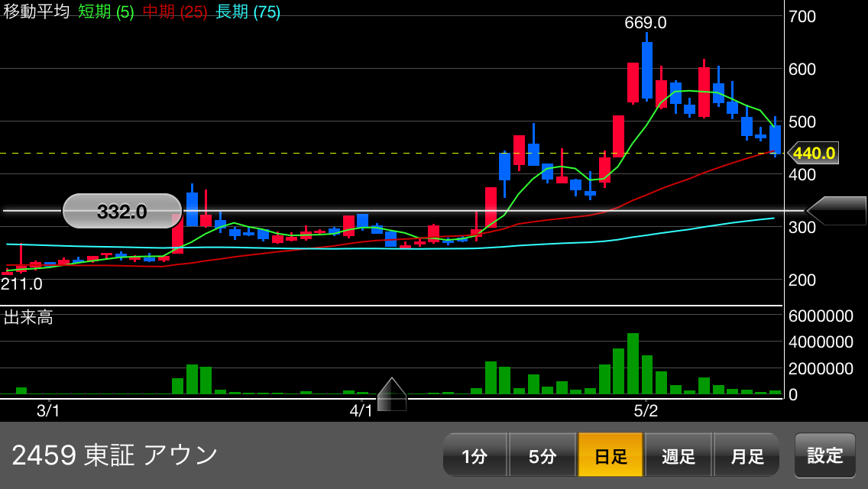This screenshot has width=868, height=489.
Task: Tap the tallest green volume bar
Action: pos(633,364)
